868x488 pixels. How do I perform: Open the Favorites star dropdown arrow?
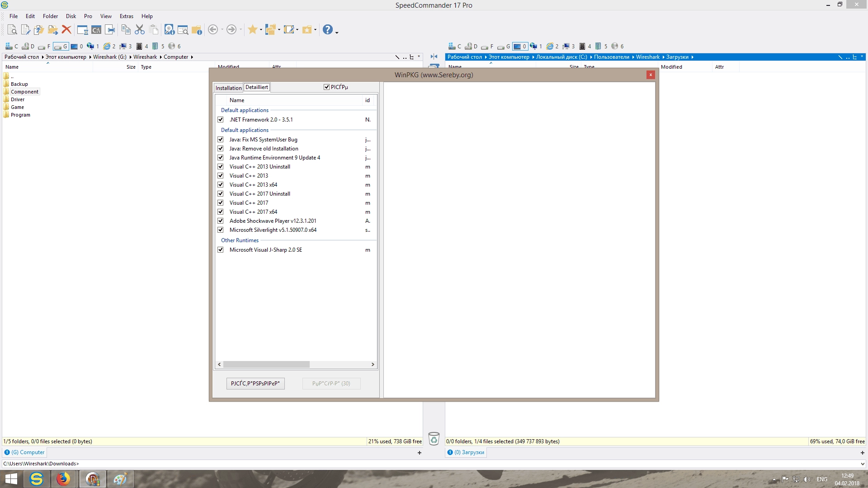click(261, 30)
